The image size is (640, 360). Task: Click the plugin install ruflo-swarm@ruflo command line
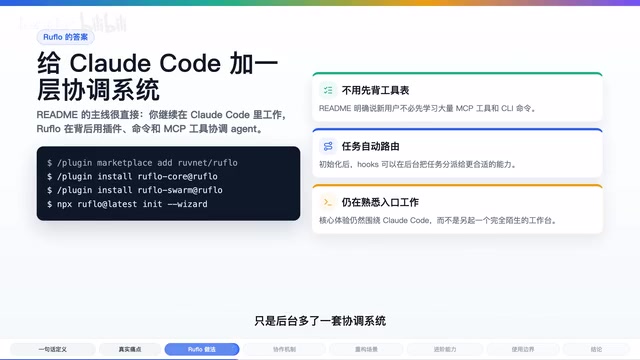[x=135, y=190]
